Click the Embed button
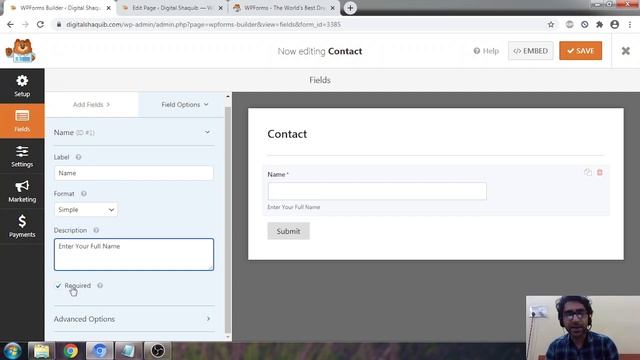Viewport: 640px width, 360px height. point(531,51)
